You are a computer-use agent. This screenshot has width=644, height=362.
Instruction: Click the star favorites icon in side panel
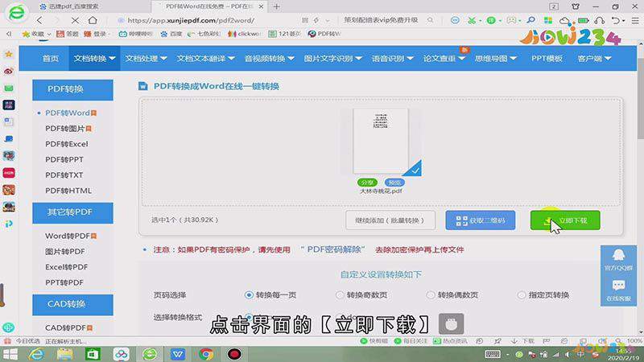9,54
